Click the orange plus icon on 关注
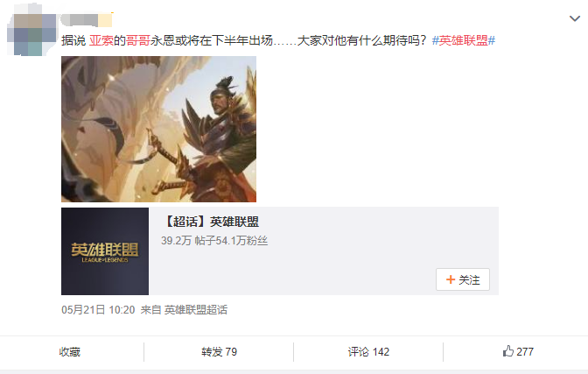Screen dimensions: 588x374 451,279
